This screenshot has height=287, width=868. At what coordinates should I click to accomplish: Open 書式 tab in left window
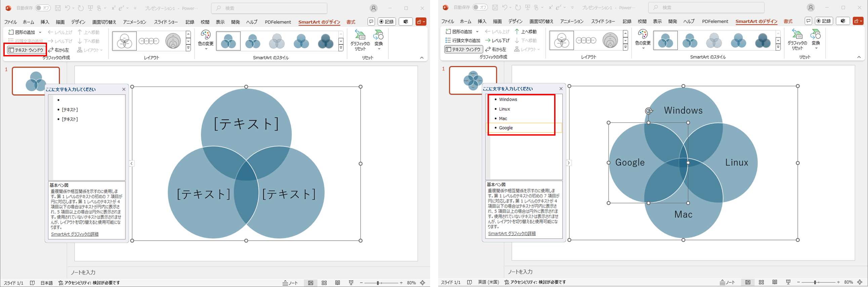pyautogui.click(x=351, y=22)
